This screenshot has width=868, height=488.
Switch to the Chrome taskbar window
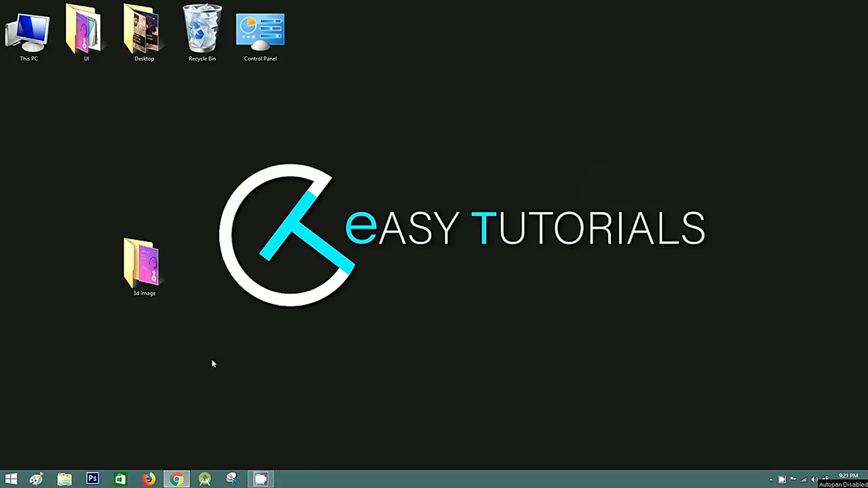click(x=177, y=479)
